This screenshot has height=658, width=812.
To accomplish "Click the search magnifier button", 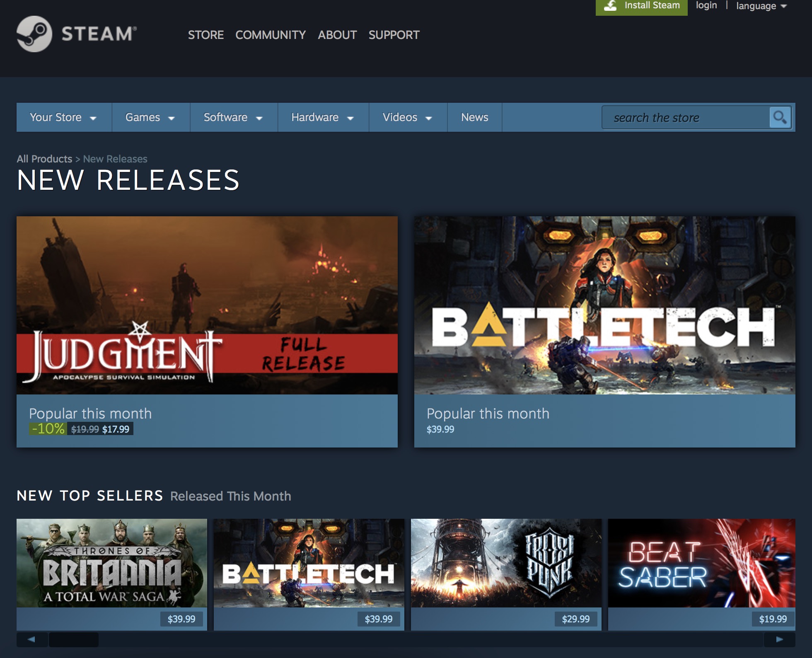I will pos(780,118).
